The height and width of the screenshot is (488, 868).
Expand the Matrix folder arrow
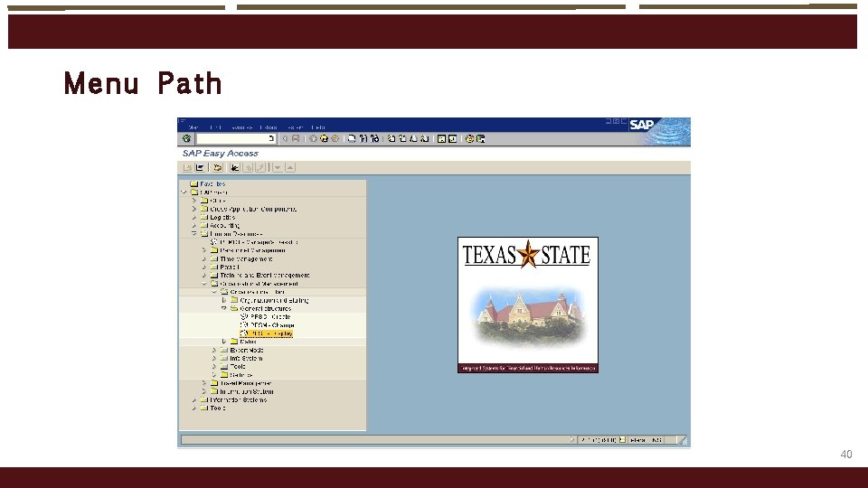click(x=224, y=342)
